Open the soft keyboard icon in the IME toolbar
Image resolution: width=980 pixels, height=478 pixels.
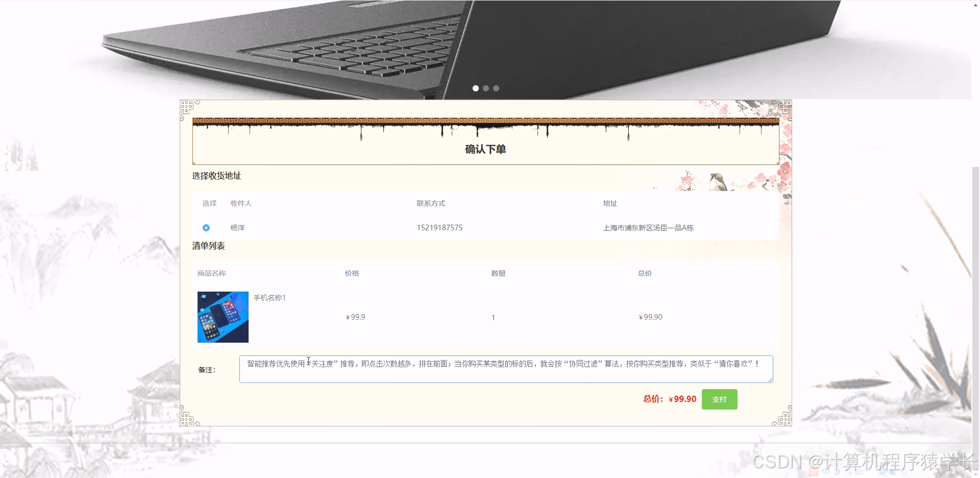click(860, 472)
